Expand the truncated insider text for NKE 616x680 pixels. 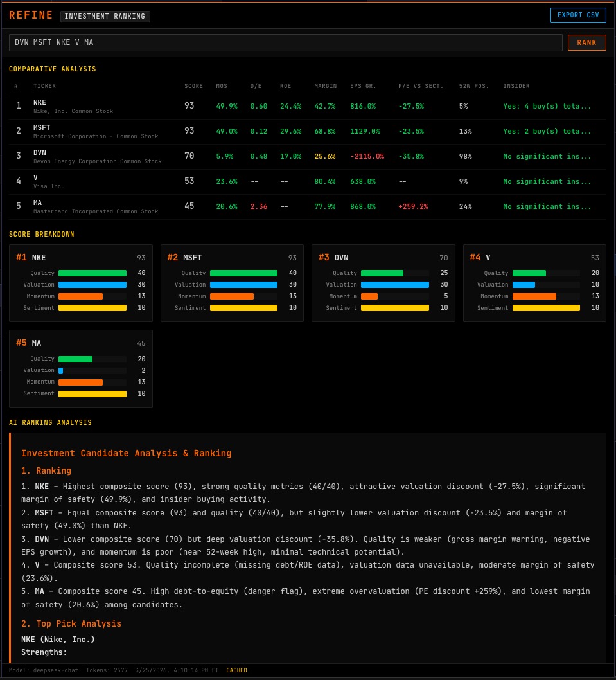(546, 106)
